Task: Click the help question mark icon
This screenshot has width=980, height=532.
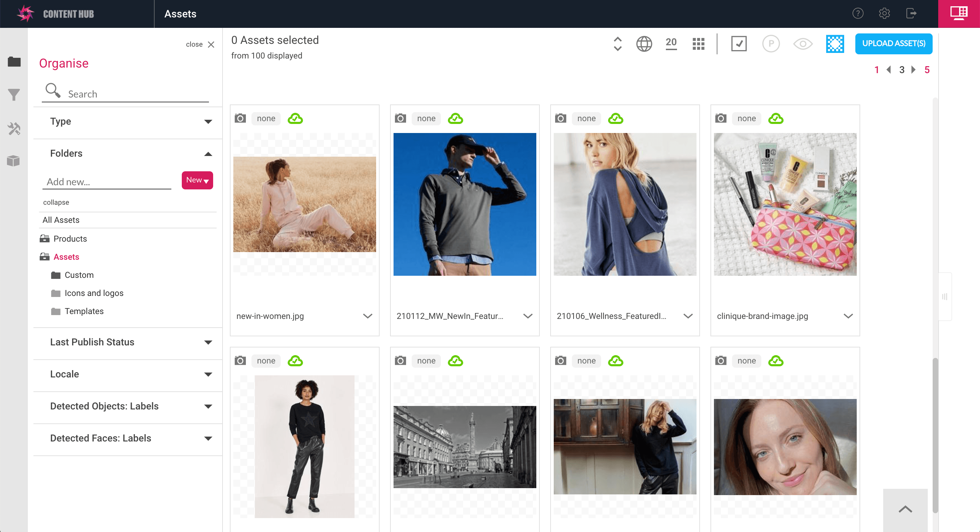Action: pyautogui.click(x=857, y=14)
